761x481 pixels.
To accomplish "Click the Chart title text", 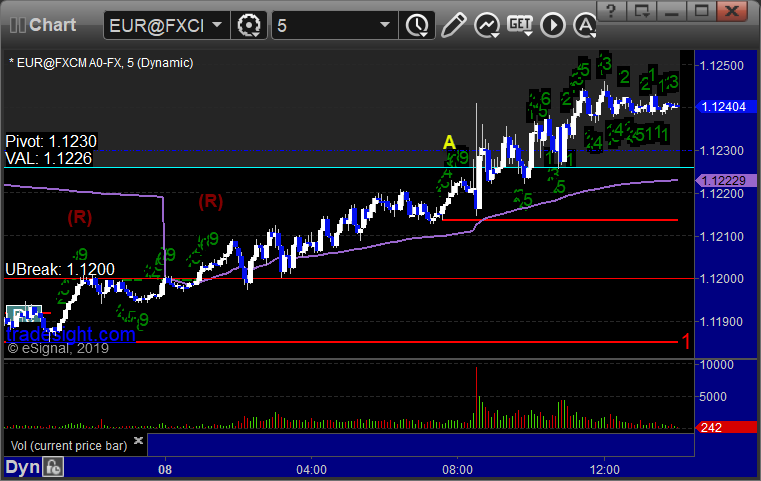I will (x=52, y=25).
